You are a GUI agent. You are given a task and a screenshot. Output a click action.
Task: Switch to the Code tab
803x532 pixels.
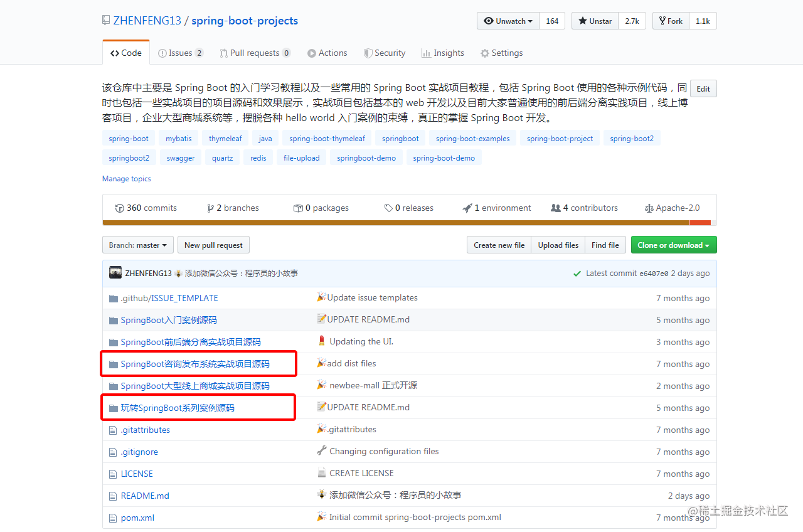click(126, 53)
